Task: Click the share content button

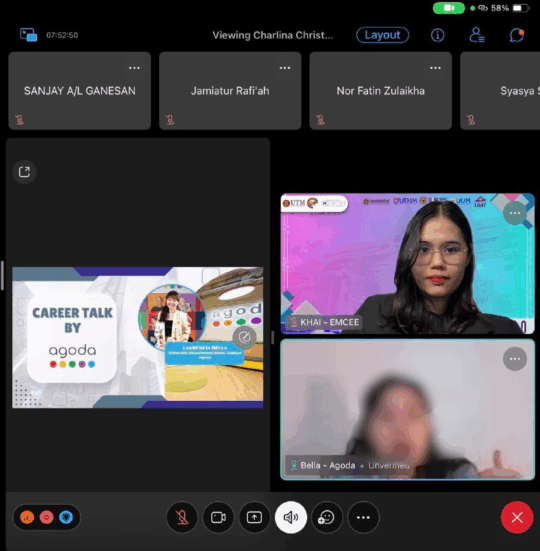Action: 254,517
